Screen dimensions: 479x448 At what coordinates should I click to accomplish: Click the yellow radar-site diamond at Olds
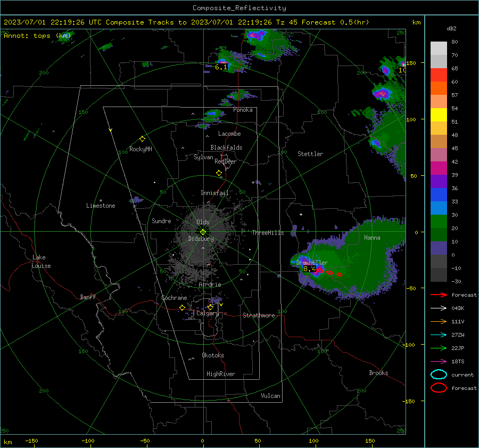click(203, 232)
